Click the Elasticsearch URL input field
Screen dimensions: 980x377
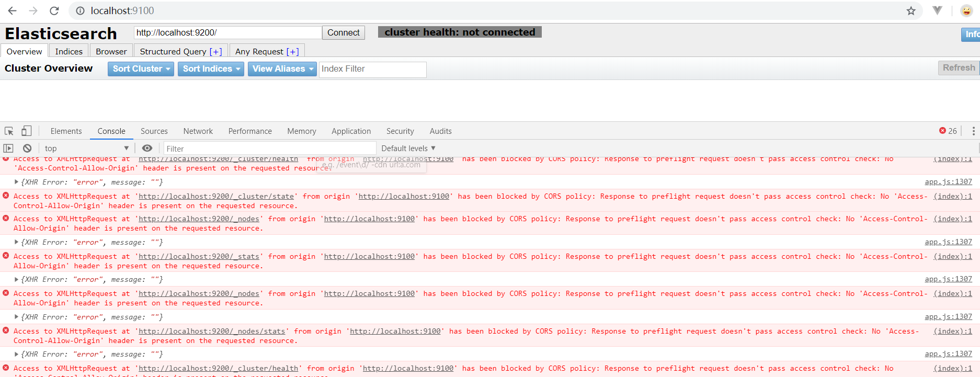pyautogui.click(x=228, y=32)
